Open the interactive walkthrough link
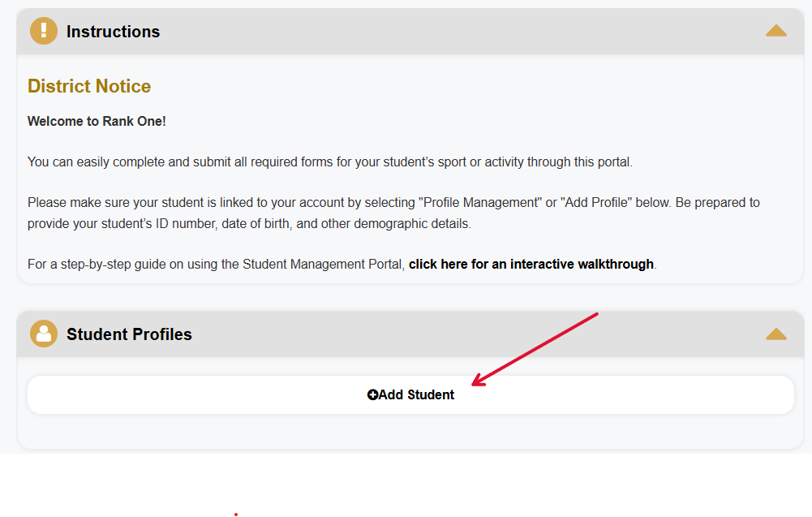 (531, 265)
